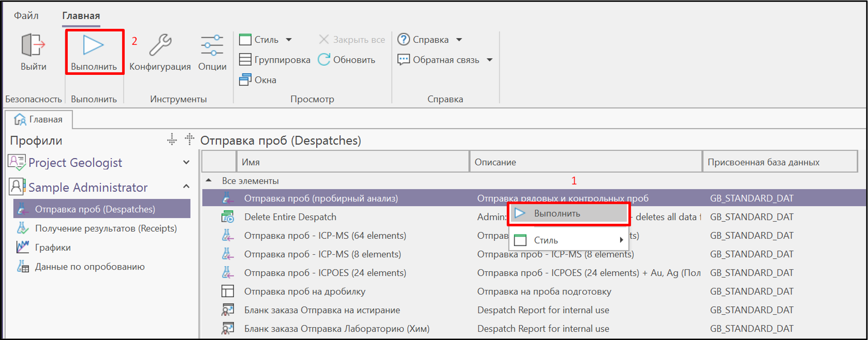The width and height of the screenshot is (868, 340).
Task: Collapse the Все элементы group triangle
Action: point(208,180)
